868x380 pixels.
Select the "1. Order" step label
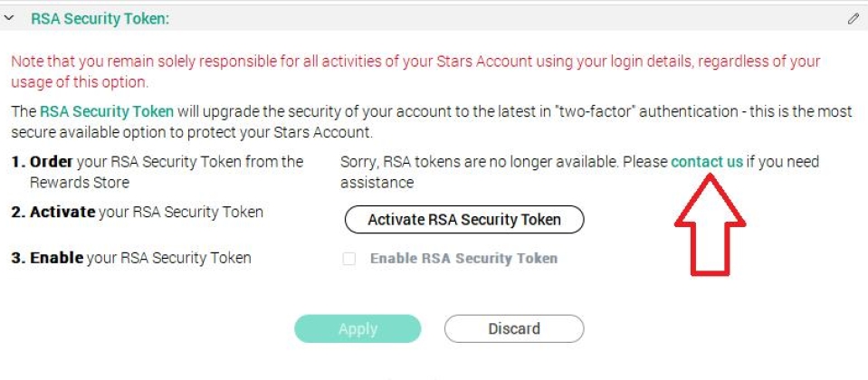[42, 162]
